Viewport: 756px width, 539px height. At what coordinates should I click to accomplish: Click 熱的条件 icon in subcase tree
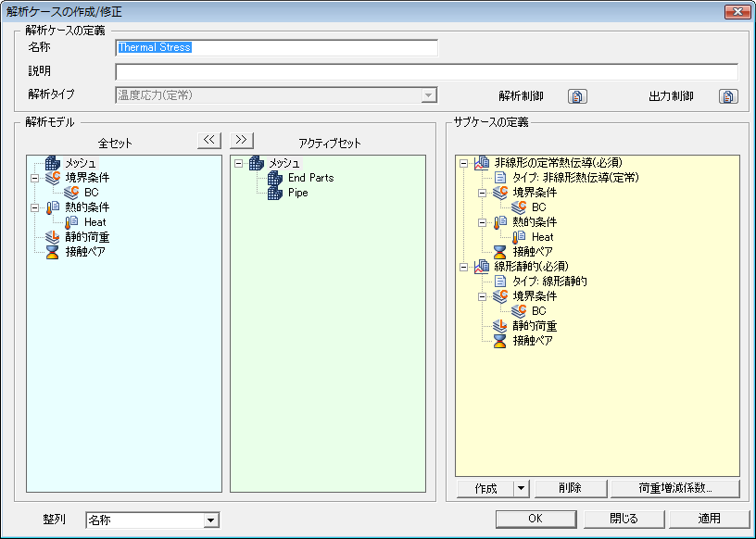[x=500, y=222]
